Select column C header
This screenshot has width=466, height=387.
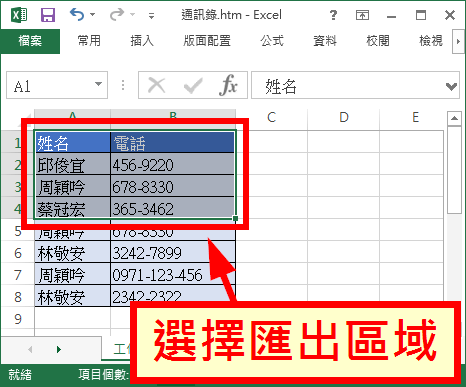272,117
